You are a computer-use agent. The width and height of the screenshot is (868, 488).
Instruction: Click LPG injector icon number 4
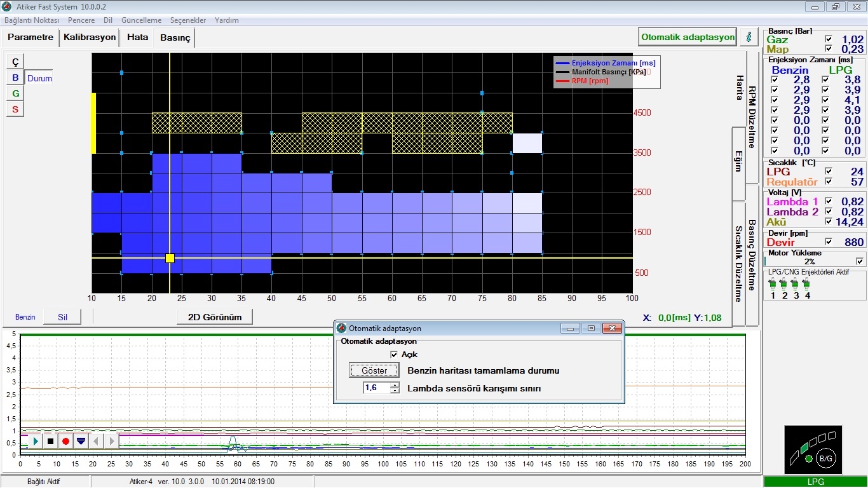(x=807, y=283)
